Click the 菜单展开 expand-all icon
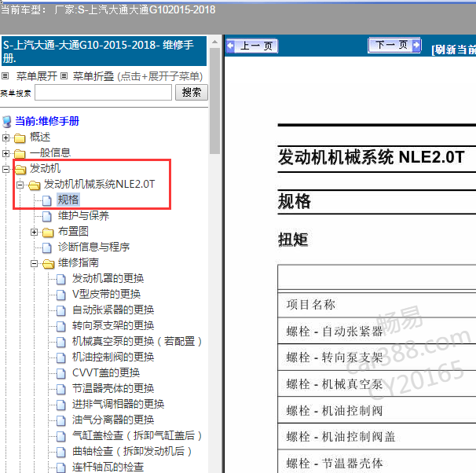The image size is (476, 473). click(x=5, y=76)
